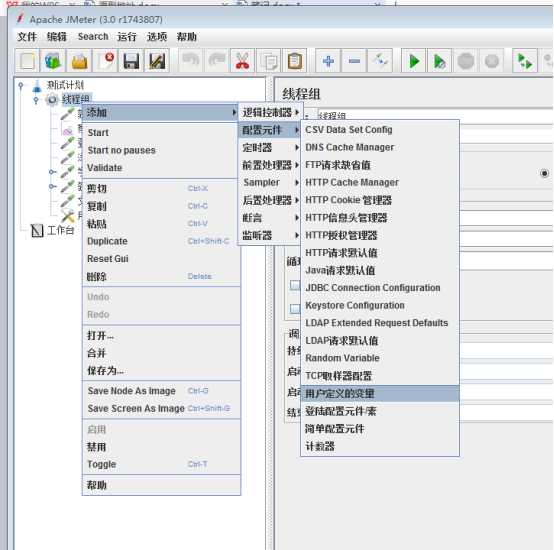The image size is (554, 550).
Task: Click the Save floppy disk icon
Action: click(x=131, y=61)
